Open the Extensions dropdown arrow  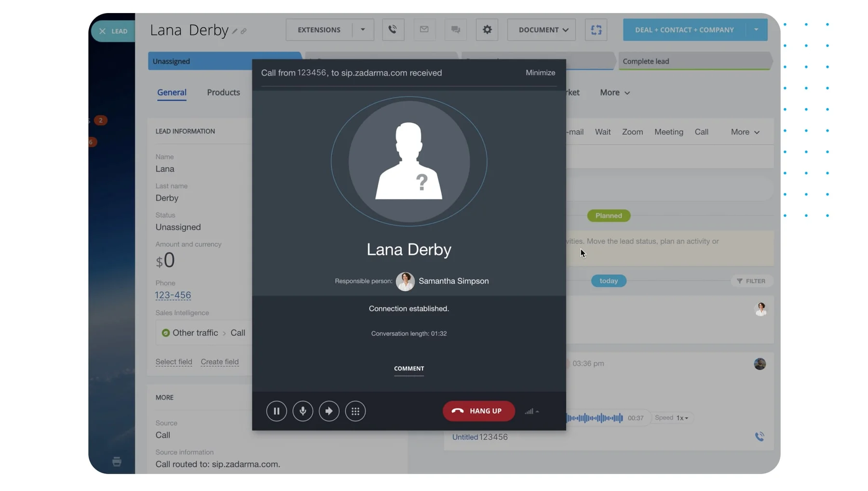tap(363, 30)
